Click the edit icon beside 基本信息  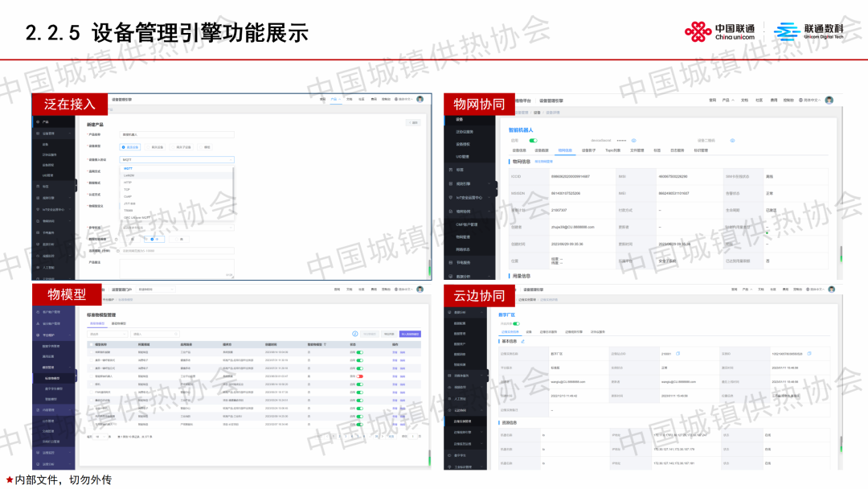(522, 341)
